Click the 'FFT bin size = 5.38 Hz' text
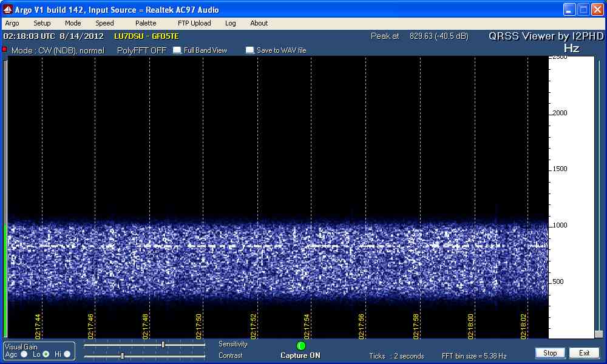 click(474, 356)
